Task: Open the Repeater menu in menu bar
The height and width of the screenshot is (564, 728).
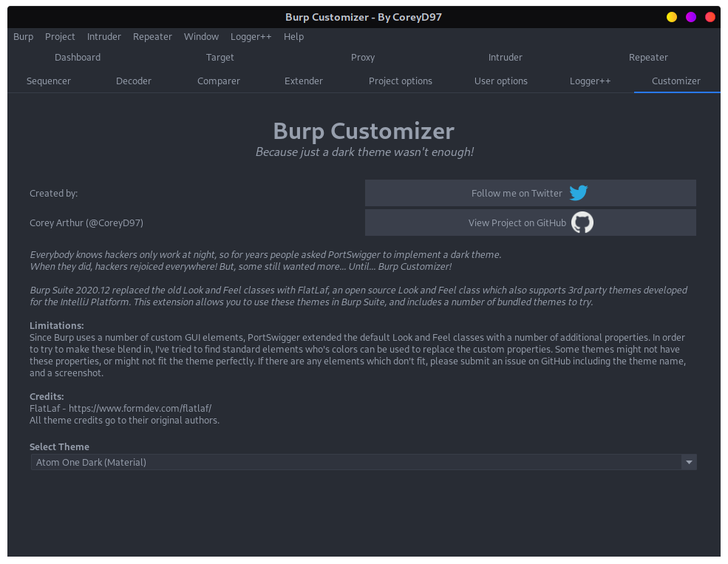Action: click(x=152, y=37)
